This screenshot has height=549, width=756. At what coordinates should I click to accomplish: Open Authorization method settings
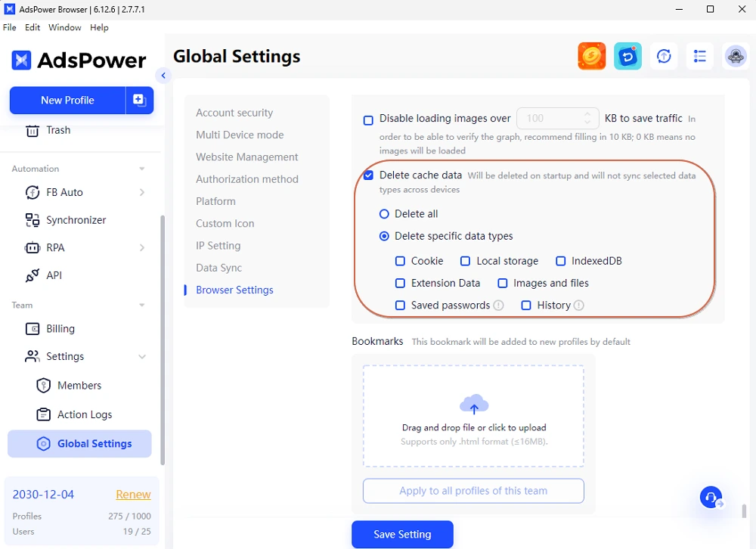tap(247, 179)
